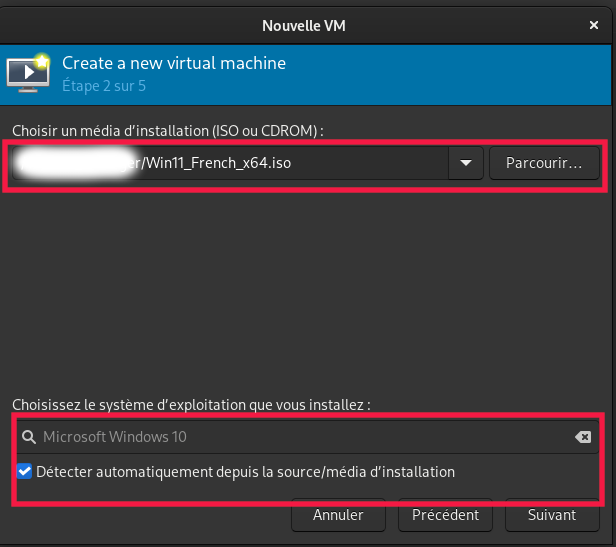Click the 'Nouvelle VM' window title bar
The height and width of the screenshot is (547, 616).
(307, 24)
